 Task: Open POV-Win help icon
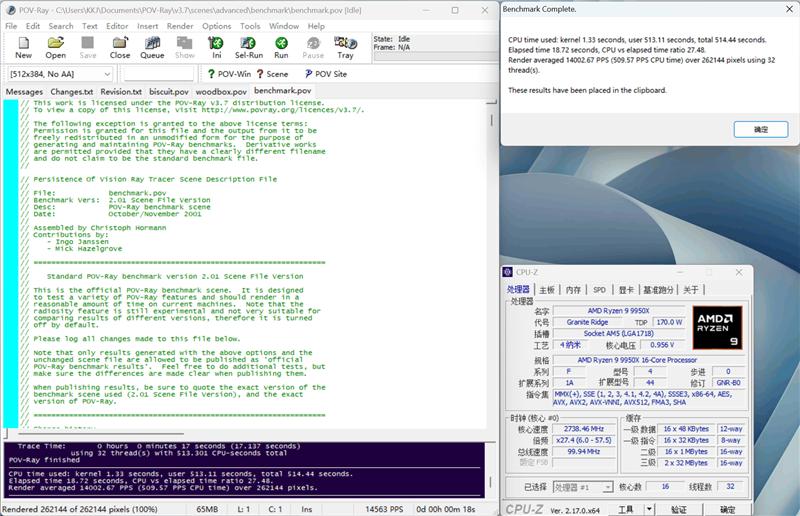point(229,74)
